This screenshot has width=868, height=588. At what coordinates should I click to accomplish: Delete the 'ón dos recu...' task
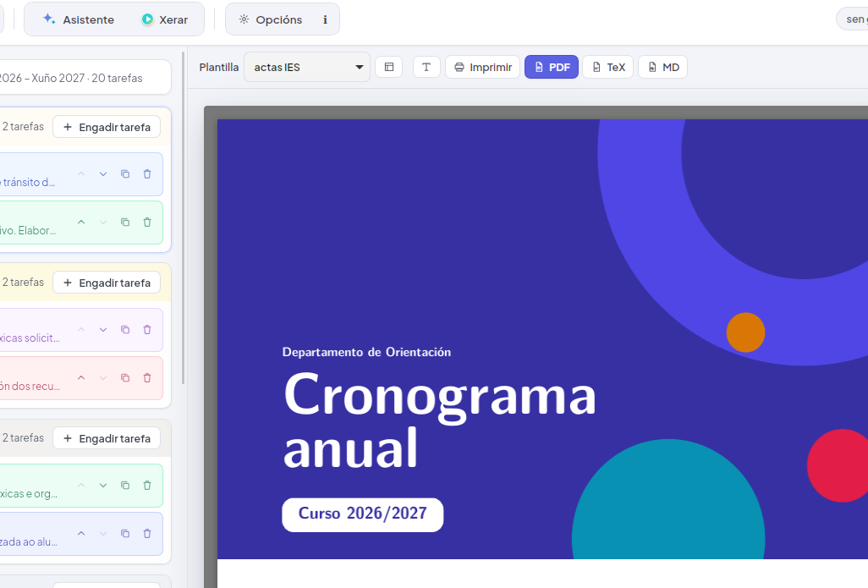(147, 377)
